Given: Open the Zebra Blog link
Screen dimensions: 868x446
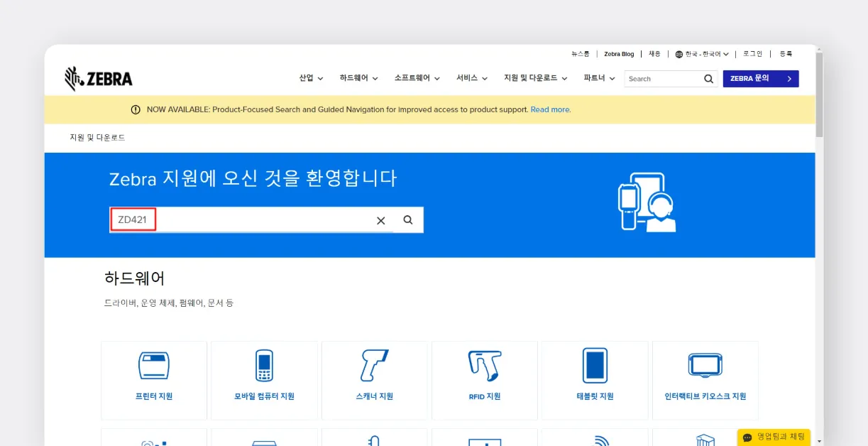Looking at the screenshot, I should tap(619, 54).
